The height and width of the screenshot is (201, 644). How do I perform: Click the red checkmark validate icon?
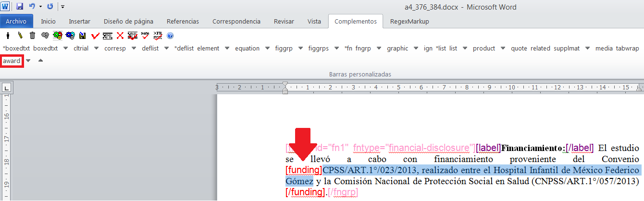click(x=95, y=36)
